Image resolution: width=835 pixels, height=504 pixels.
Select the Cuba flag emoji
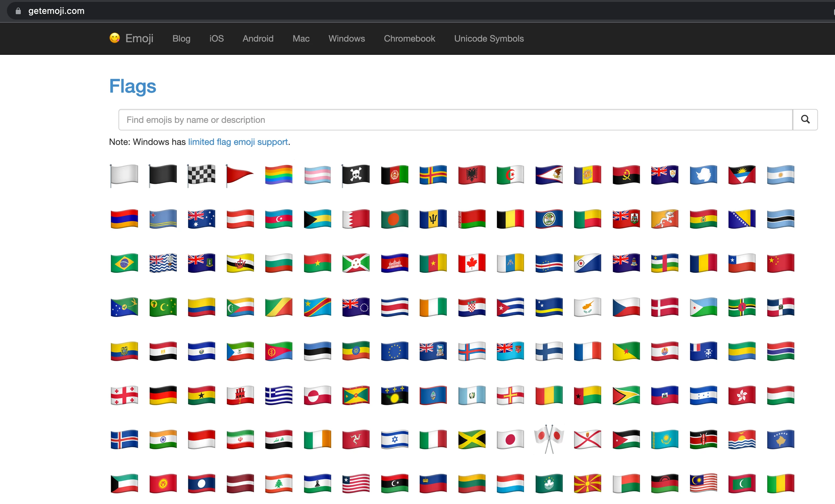tap(510, 307)
